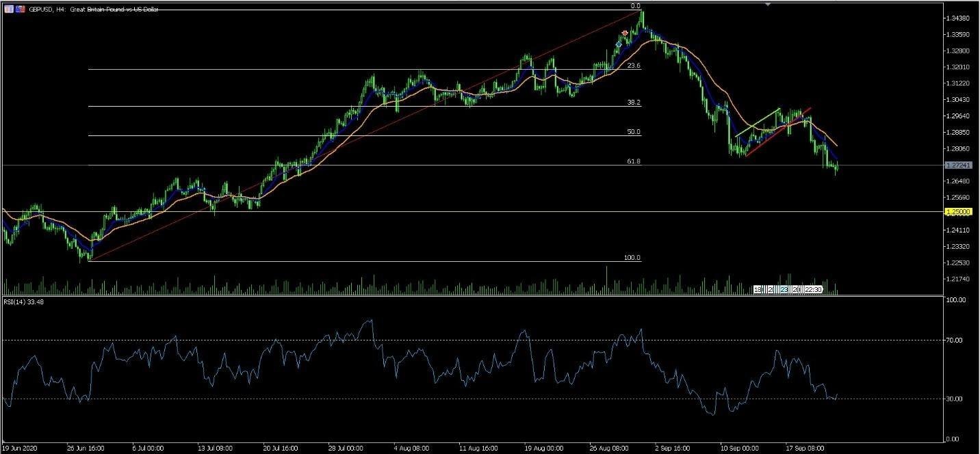980x454 pixels.
Task: Click the RSI(14) 33.48 indicator label
Action: [x=22, y=302]
